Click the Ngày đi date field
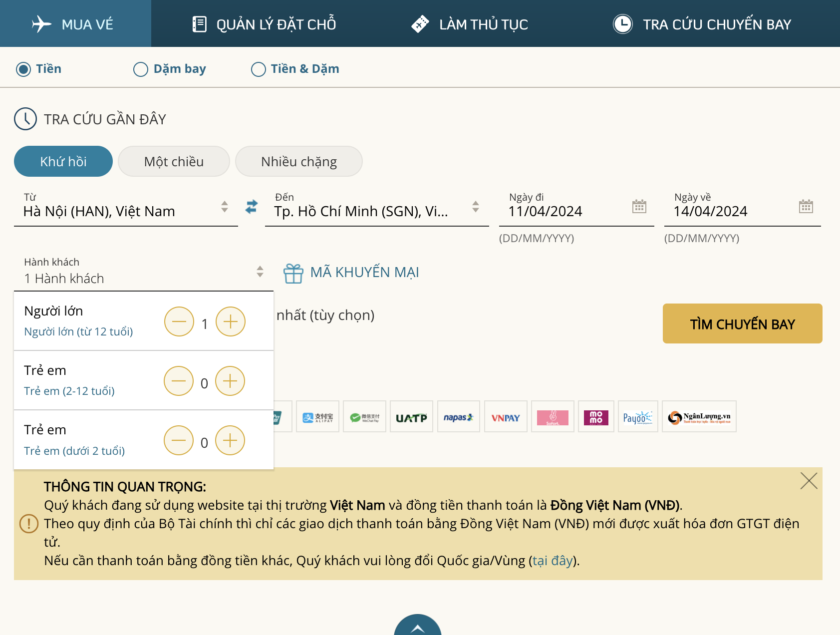Viewport: 840px width, 635px height. (576, 208)
